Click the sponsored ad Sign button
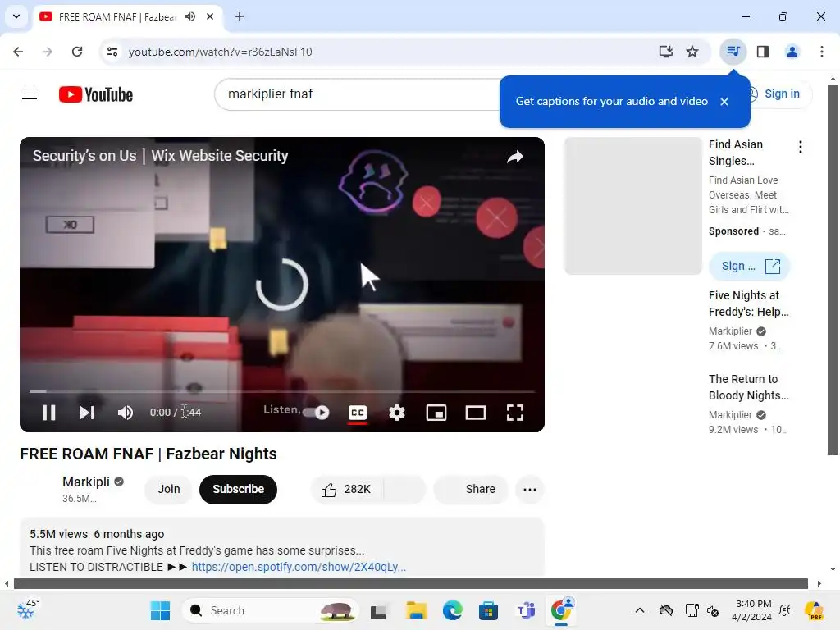Screen dimensions: 840x630 pos(749,267)
